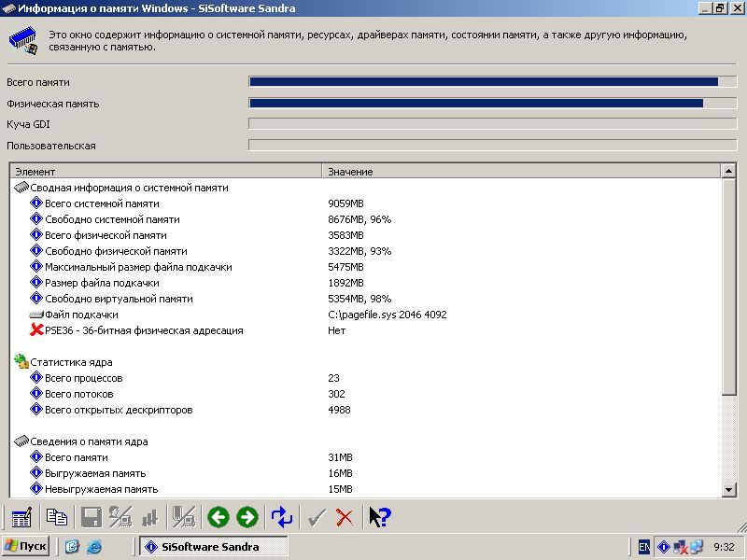Go to next module with green forward arrow

(x=247, y=517)
